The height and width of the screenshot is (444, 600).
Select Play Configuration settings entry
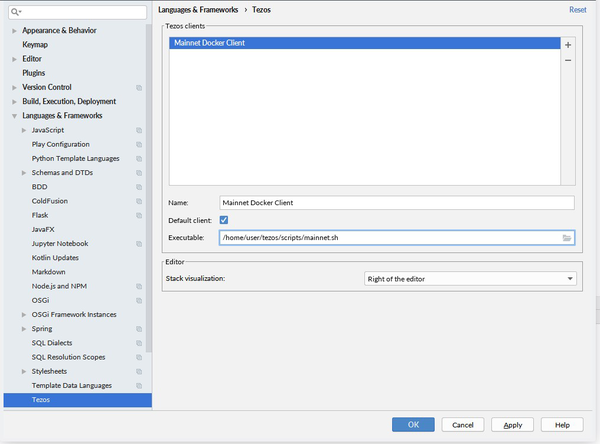pos(60,144)
